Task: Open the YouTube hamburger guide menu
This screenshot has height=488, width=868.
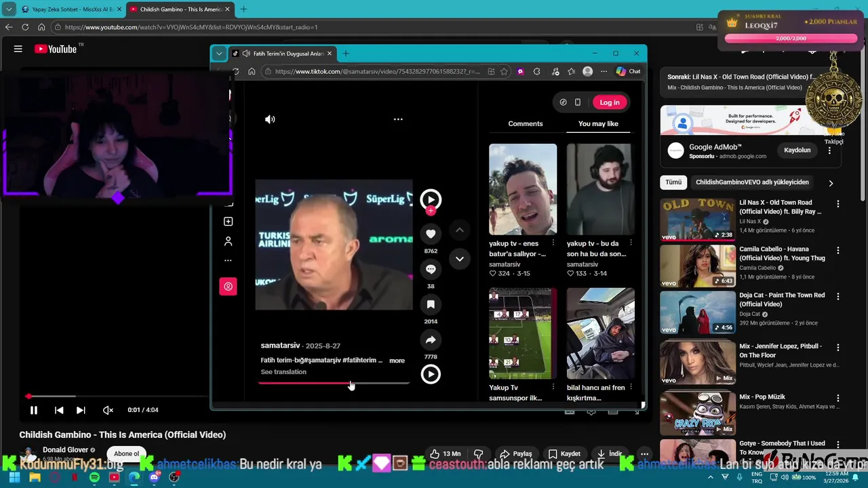Action: point(18,49)
